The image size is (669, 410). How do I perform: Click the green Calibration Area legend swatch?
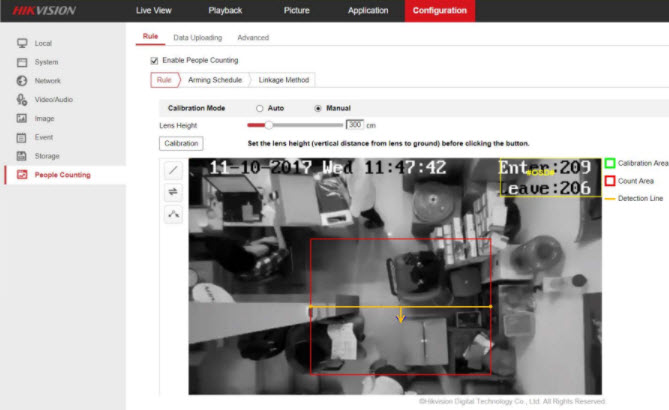click(x=609, y=163)
